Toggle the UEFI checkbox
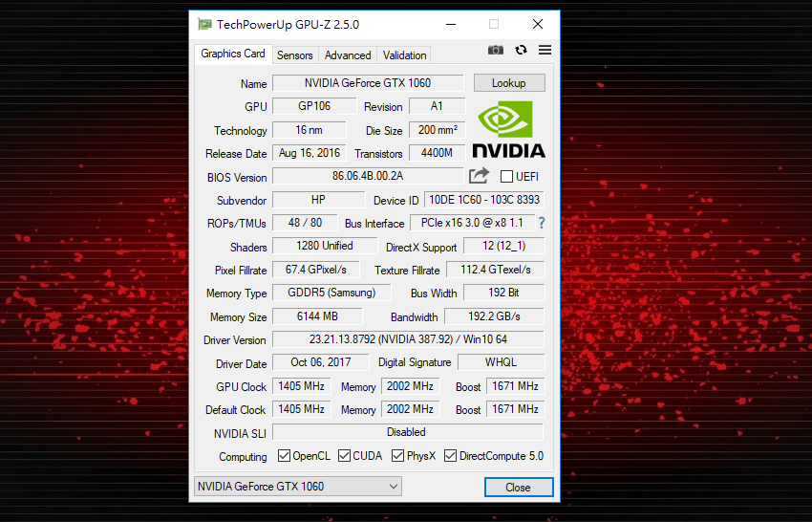 [x=506, y=177]
